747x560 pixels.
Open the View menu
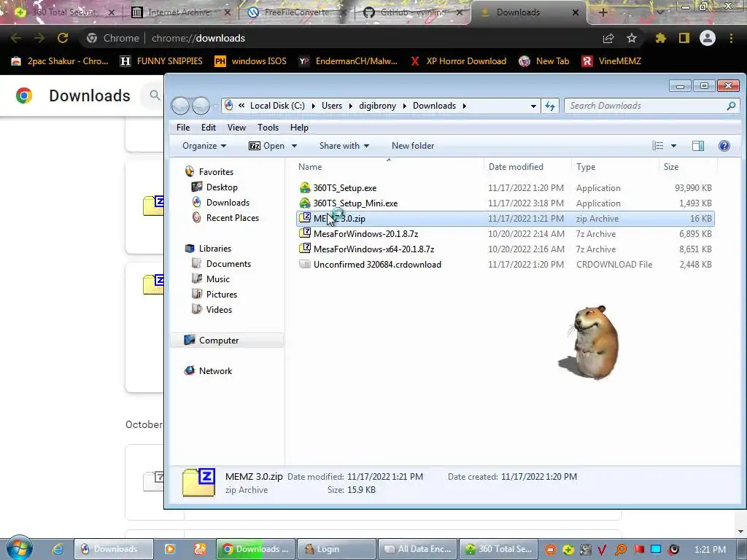tap(236, 127)
